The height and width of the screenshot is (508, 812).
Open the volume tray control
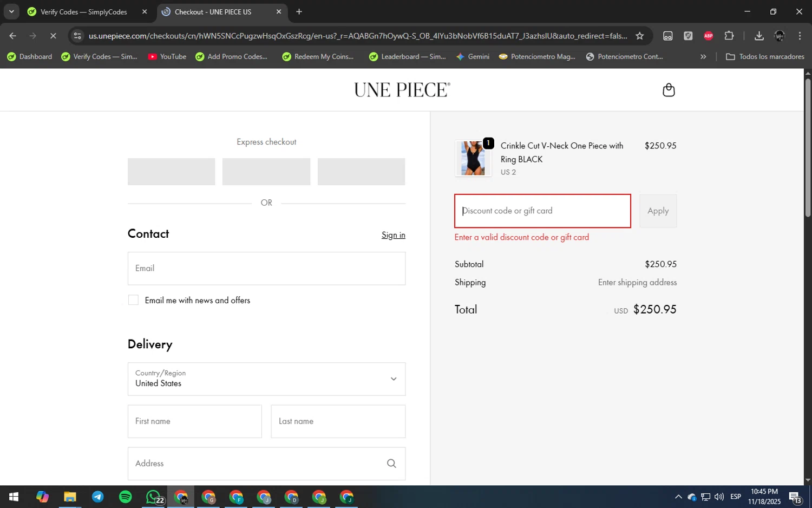pyautogui.click(x=719, y=497)
